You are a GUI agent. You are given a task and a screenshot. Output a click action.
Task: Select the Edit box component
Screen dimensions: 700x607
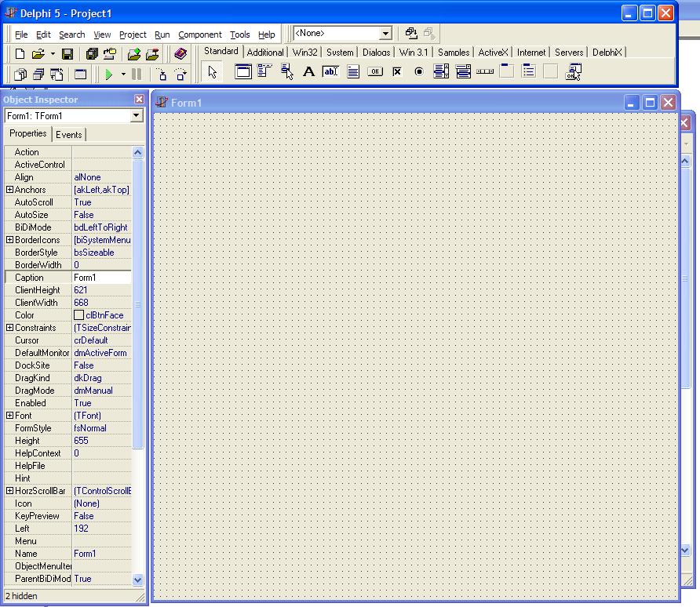(330, 71)
